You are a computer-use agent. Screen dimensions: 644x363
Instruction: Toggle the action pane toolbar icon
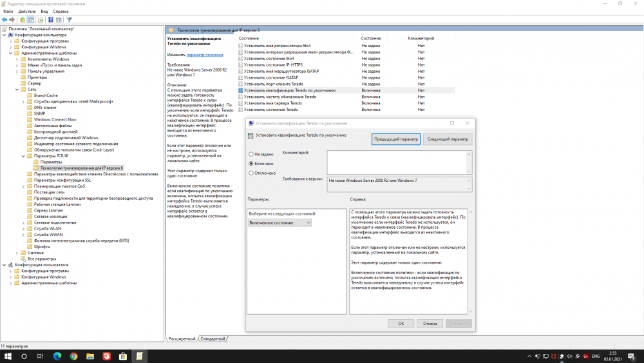59,20
